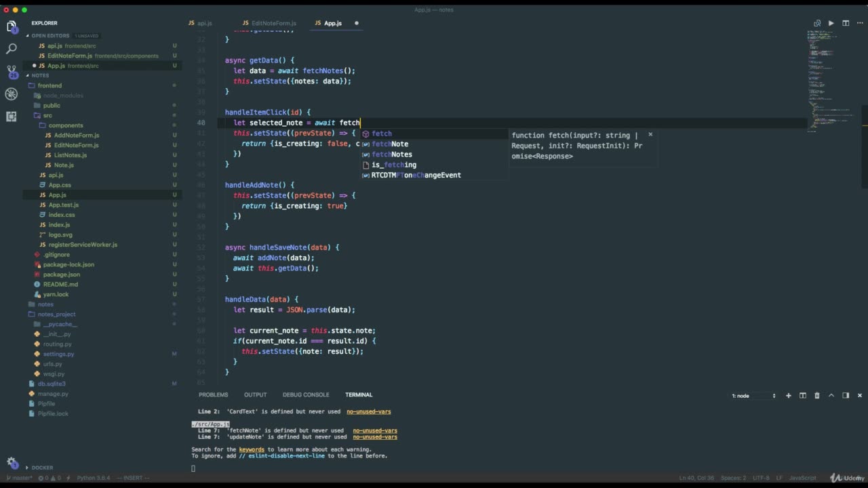Maximize the panel with the chevron-up icon
Screen dimensions: 868x488
831,395
